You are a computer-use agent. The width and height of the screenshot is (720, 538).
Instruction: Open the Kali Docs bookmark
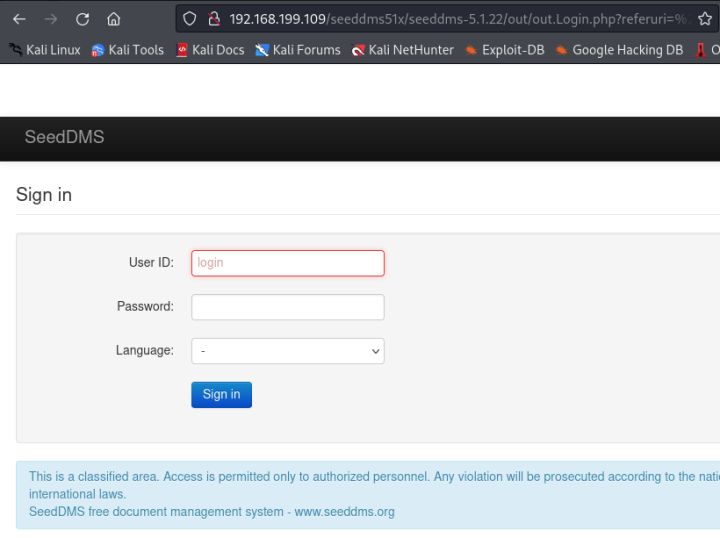pyautogui.click(x=210, y=50)
